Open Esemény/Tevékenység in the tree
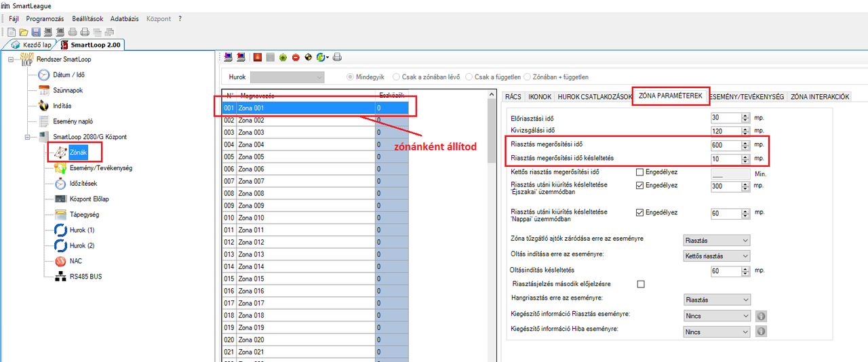Image resolution: width=868 pixels, height=362 pixels. pyautogui.click(x=92, y=168)
